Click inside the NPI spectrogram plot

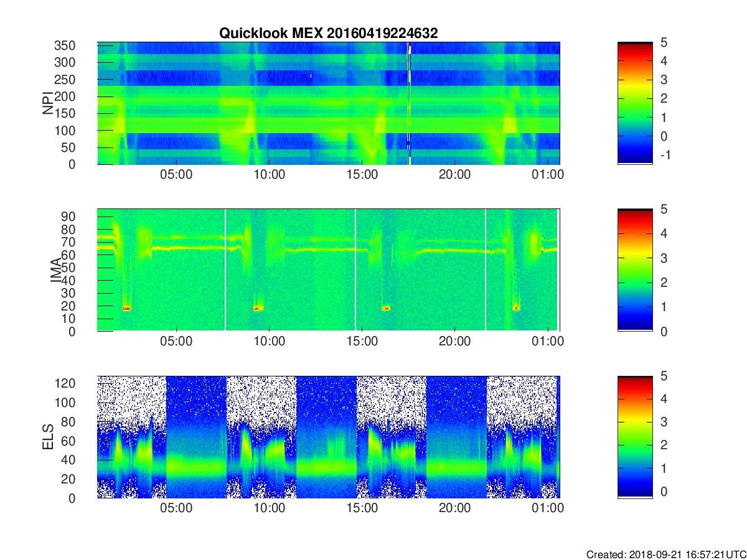[328, 103]
